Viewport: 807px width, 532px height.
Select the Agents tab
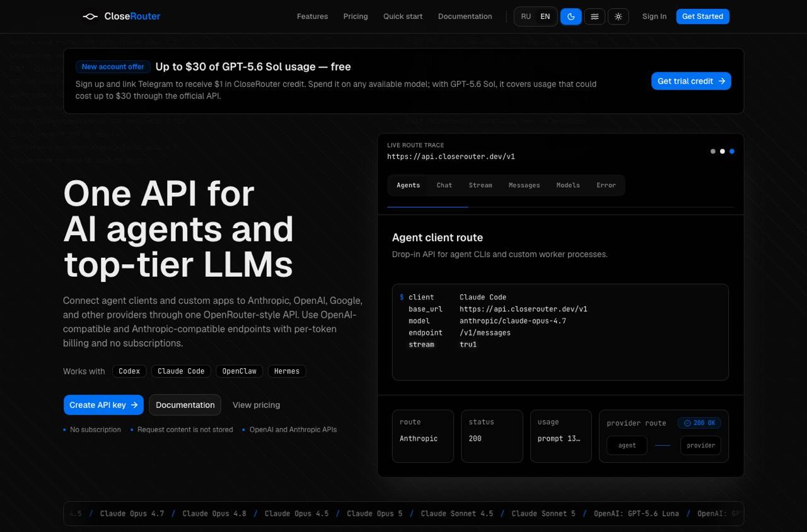click(408, 185)
